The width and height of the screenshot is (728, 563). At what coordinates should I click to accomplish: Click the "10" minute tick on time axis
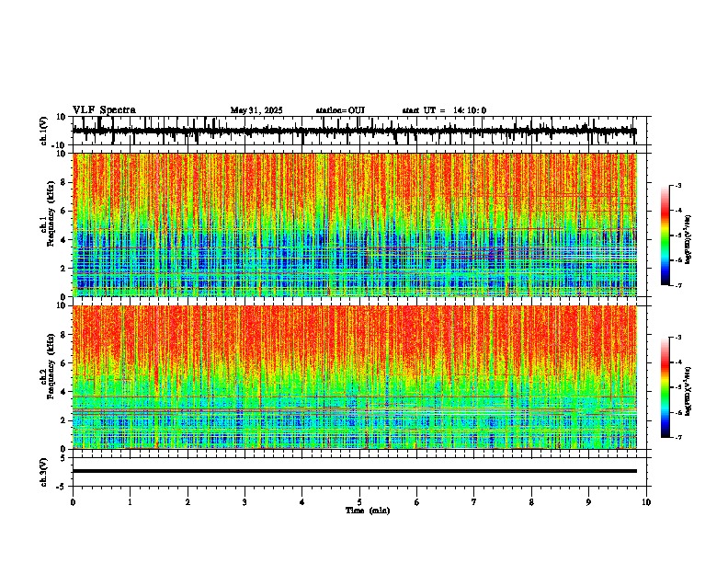pyautogui.click(x=646, y=502)
